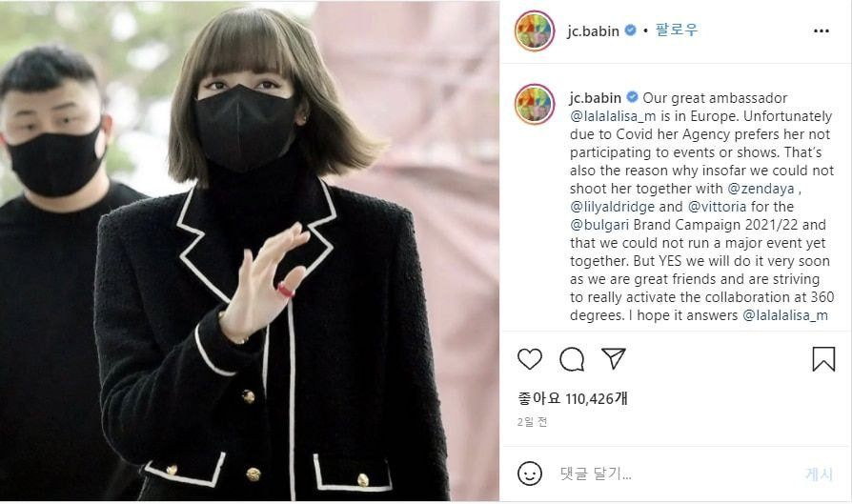This screenshot has width=852, height=504.
Task: Follow jc.babin using the 팔로우 button
Action: pyautogui.click(x=676, y=30)
